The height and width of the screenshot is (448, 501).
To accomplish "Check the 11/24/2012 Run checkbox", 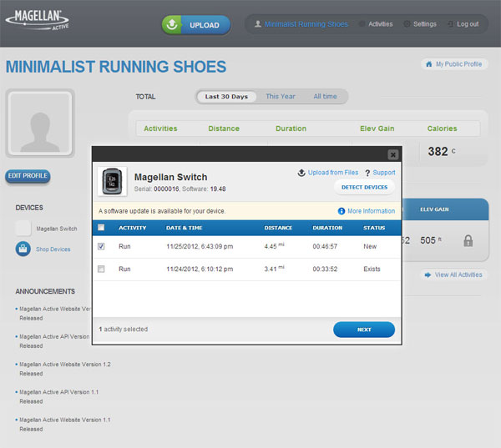I will (x=101, y=269).
